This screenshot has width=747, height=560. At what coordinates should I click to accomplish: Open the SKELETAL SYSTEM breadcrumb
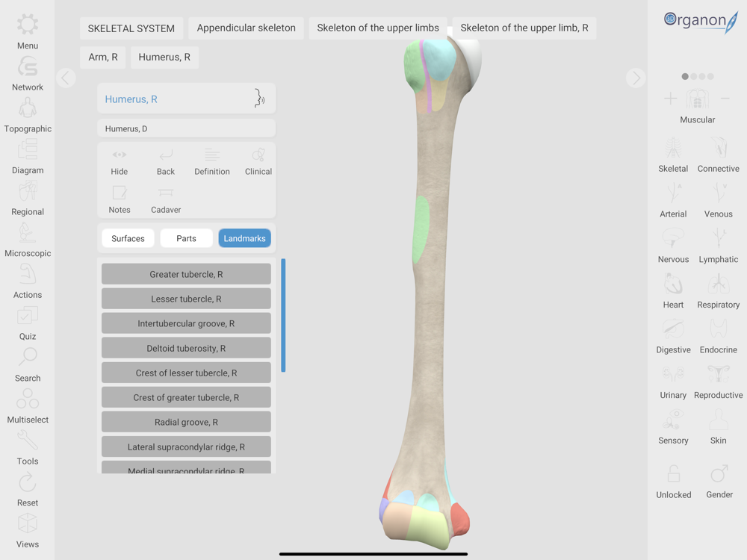tap(131, 28)
